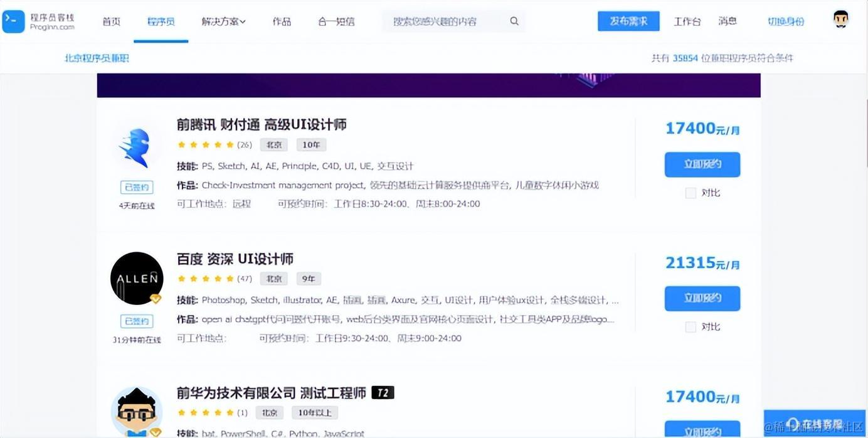Screen dimensions: 868x438
Task: Click 切换身份 link
Action: pyautogui.click(x=786, y=21)
